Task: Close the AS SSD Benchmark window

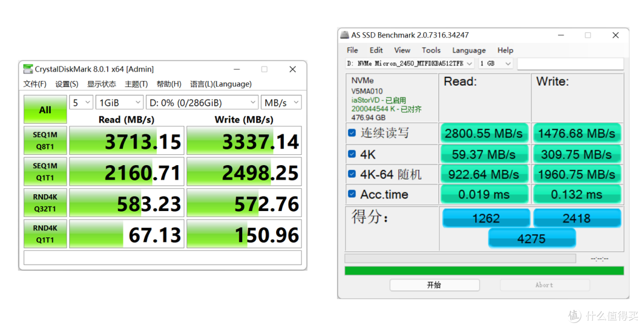Action: (x=615, y=35)
